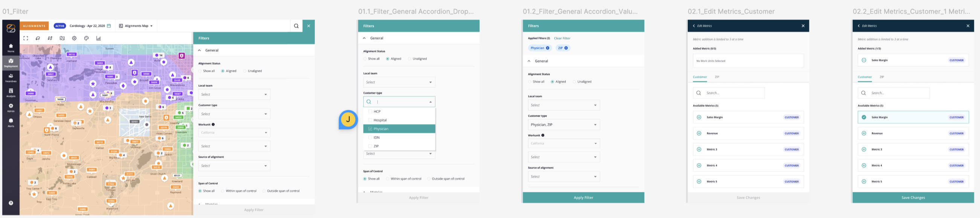Remove the Physician applied filter chip
Screen dimensions: 980x218
[548, 48]
